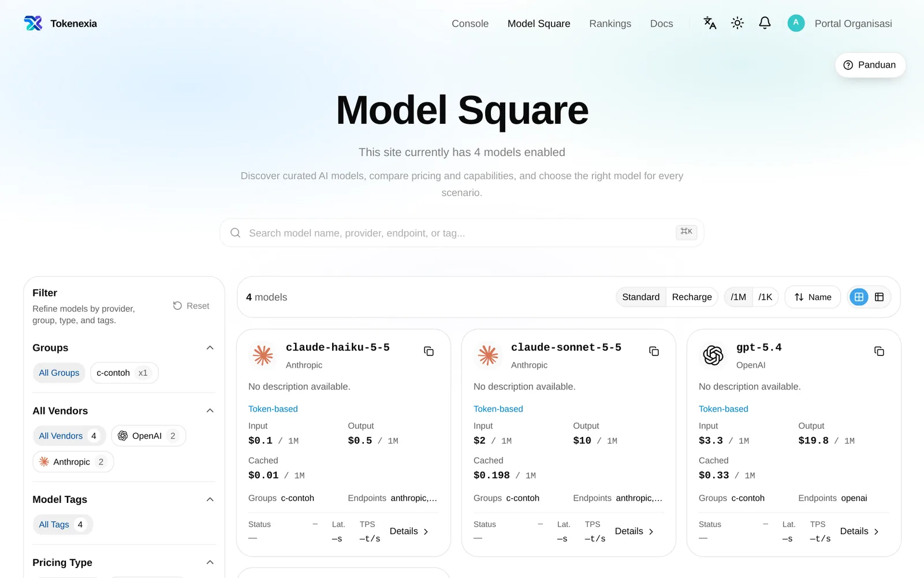Open the Rankings nav item

click(x=610, y=24)
